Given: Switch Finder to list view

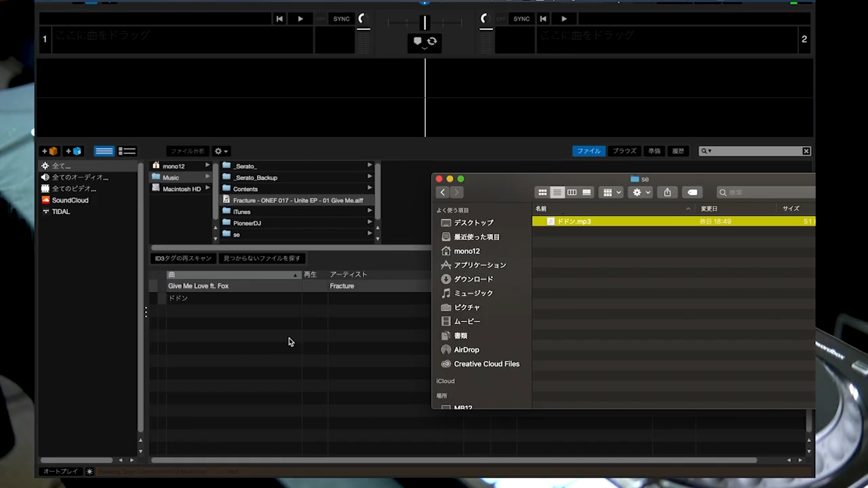Looking at the screenshot, I should click(x=557, y=192).
